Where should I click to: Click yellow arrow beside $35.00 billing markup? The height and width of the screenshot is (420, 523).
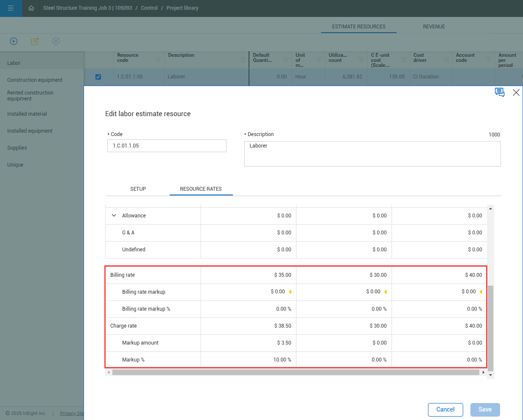(290, 292)
